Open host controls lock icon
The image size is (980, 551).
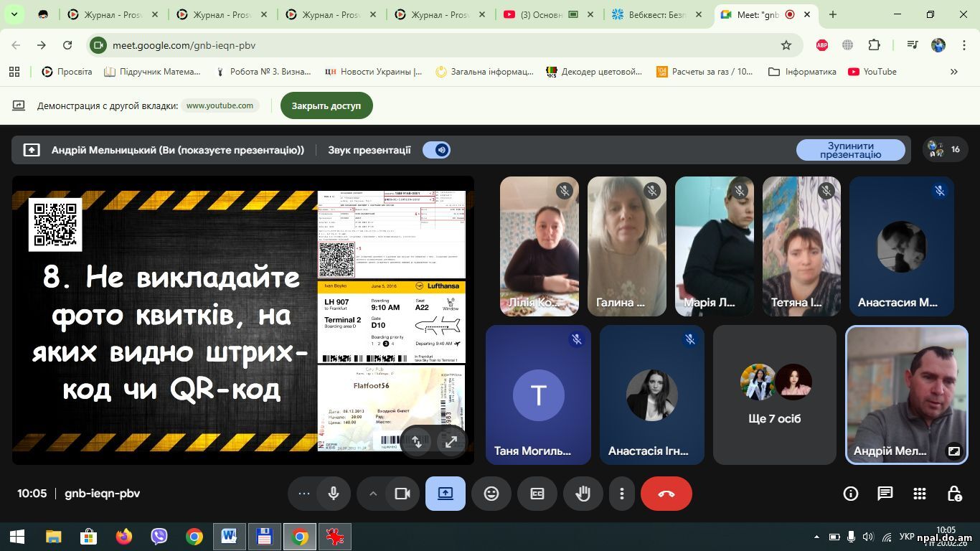(954, 494)
